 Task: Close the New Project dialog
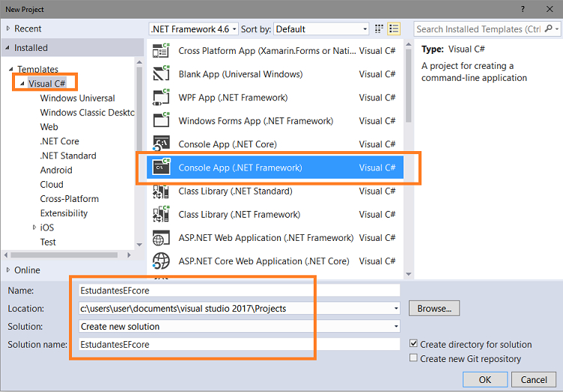(550, 9)
